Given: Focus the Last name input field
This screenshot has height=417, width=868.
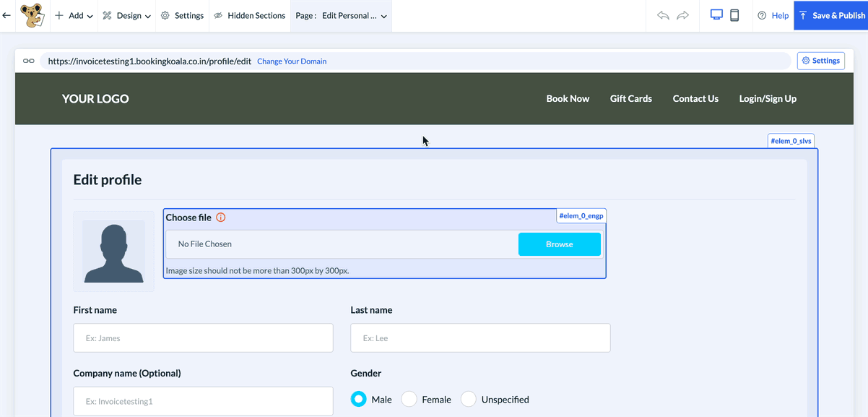Looking at the screenshot, I should (480, 338).
